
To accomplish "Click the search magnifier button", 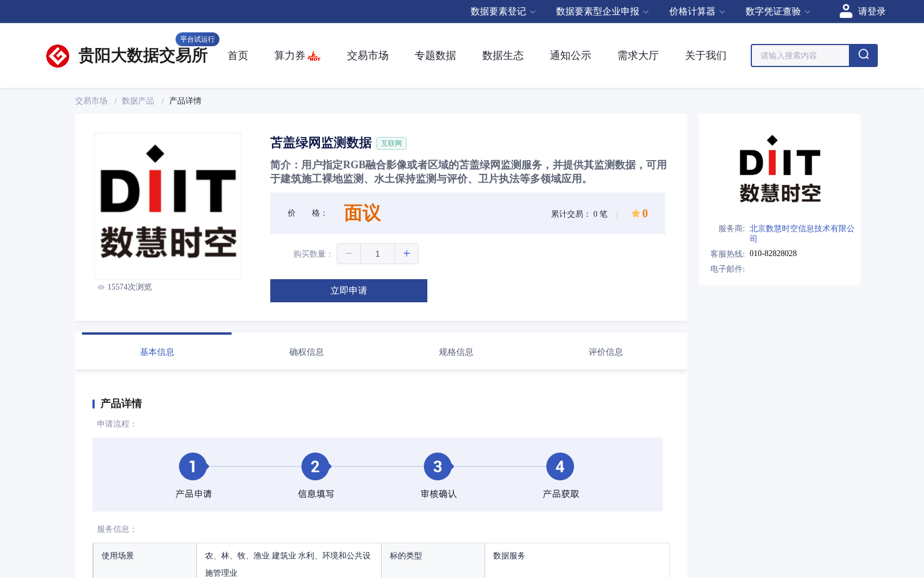I will click(x=863, y=55).
